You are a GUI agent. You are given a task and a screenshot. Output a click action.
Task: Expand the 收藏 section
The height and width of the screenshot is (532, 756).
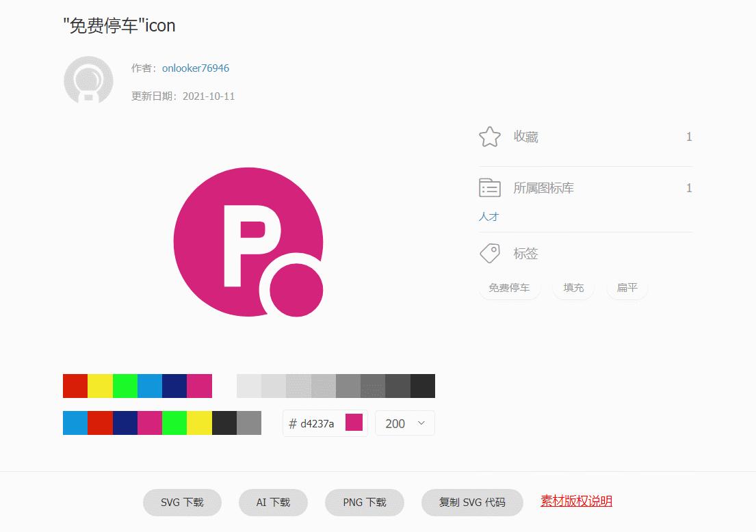coord(527,136)
